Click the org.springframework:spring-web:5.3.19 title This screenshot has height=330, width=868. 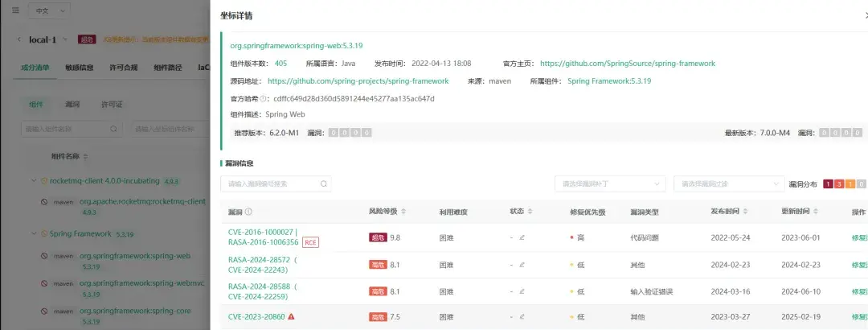297,46
